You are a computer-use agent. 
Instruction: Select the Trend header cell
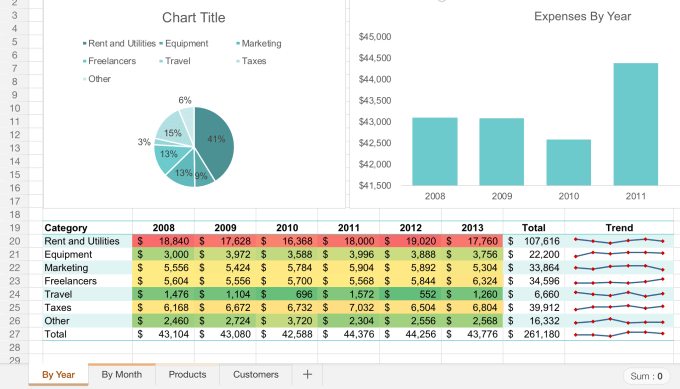pos(619,228)
